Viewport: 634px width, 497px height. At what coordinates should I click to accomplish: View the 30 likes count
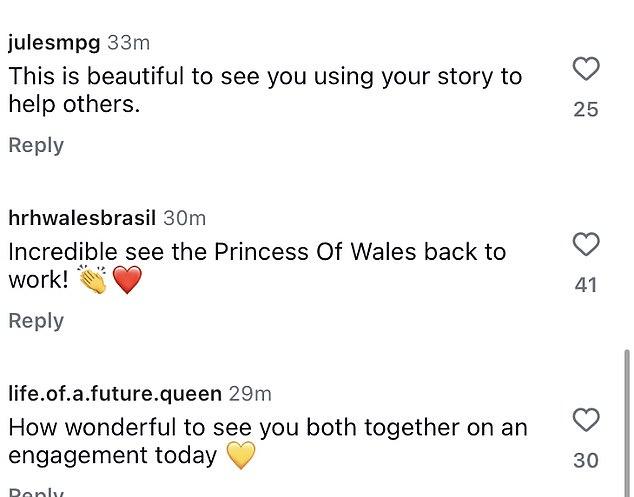(x=585, y=460)
